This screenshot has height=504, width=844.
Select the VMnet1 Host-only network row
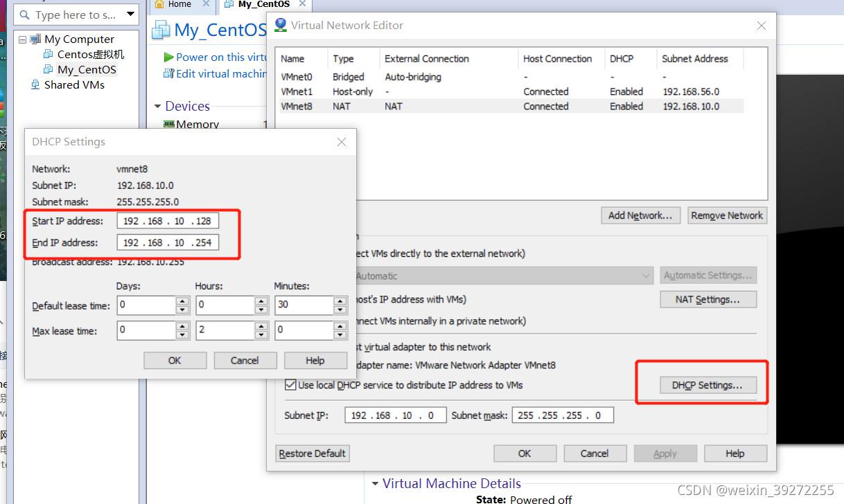point(510,91)
